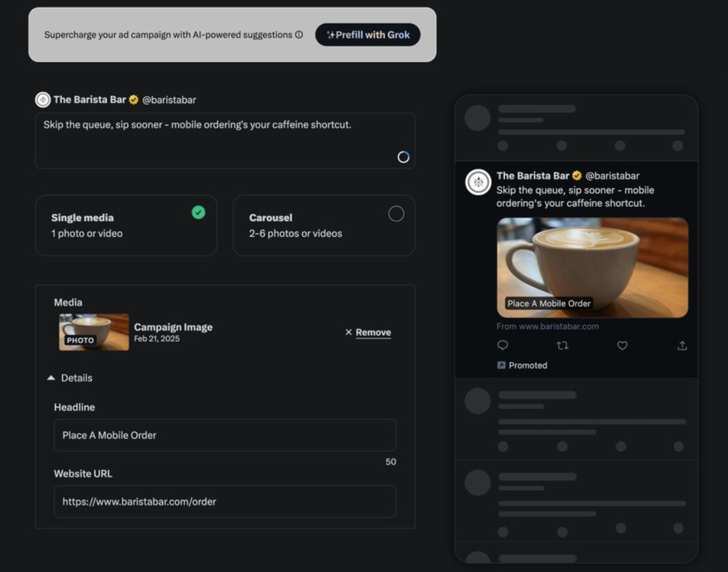728x572 pixels.
Task: Edit the Headline field
Action: 226,436
